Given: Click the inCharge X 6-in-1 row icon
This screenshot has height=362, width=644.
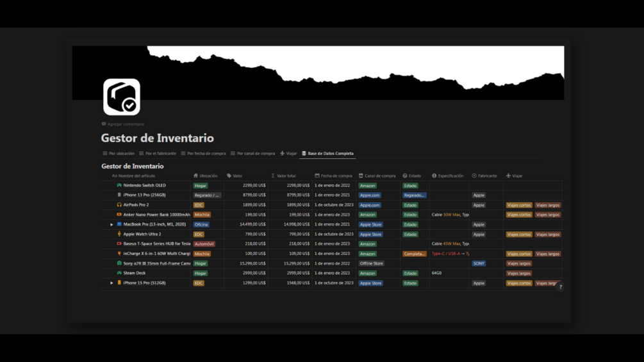Looking at the screenshot, I should point(119,254).
